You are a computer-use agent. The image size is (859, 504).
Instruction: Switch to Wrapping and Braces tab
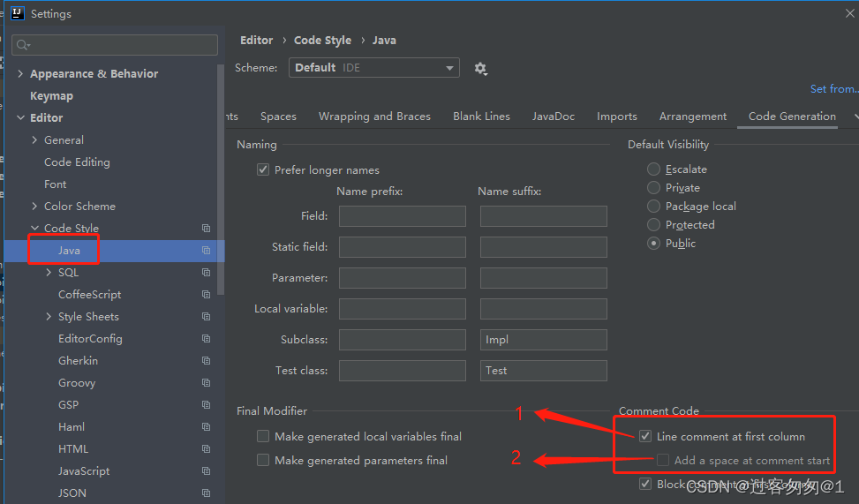374,117
